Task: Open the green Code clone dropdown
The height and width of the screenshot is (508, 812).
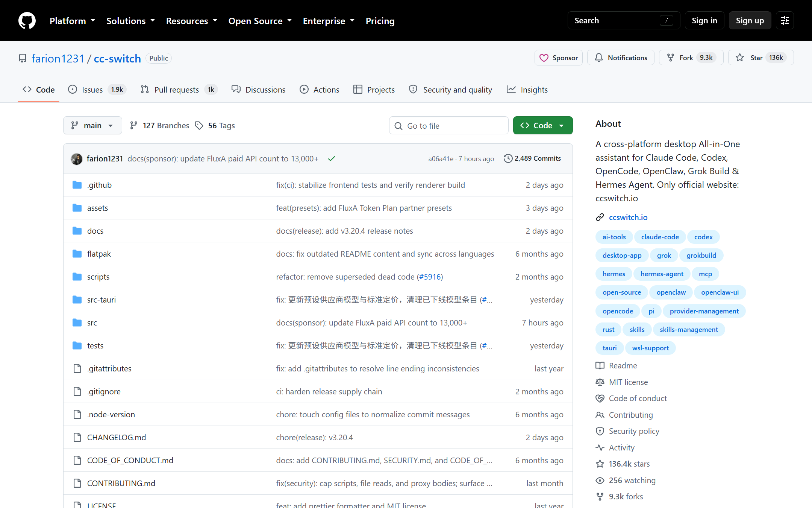Action: [x=543, y=125]
